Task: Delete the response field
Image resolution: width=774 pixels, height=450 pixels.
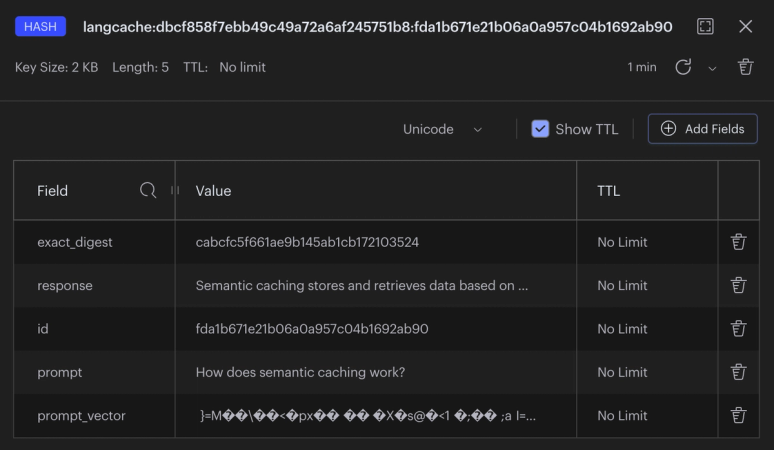Action: pos(738,285)
